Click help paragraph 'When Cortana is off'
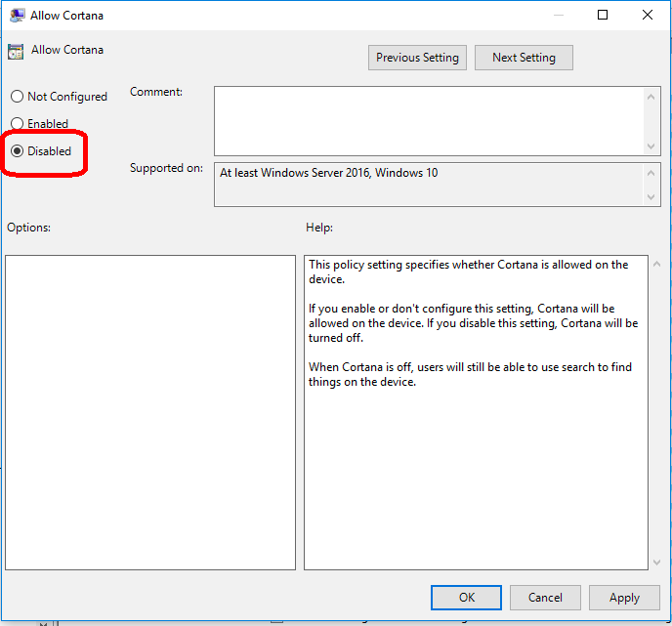Image resolution: width=672 pixels, height=626 pixels. tap(470, 374)
